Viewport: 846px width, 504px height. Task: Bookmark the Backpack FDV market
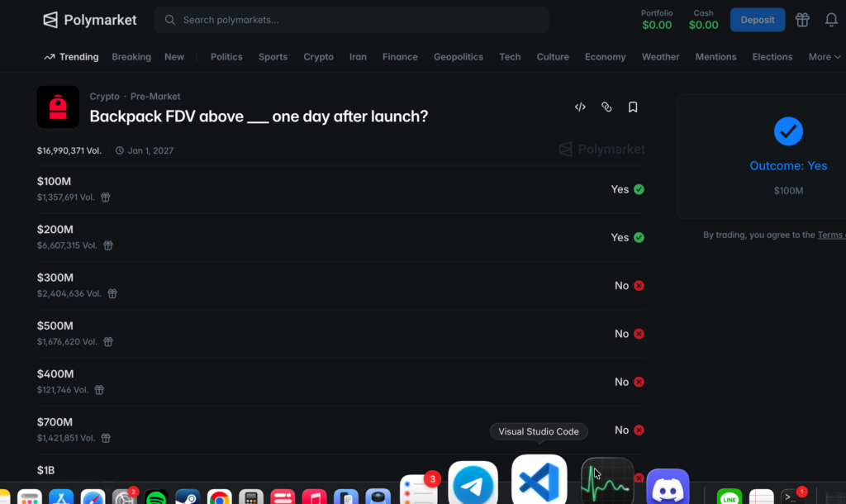633,107
